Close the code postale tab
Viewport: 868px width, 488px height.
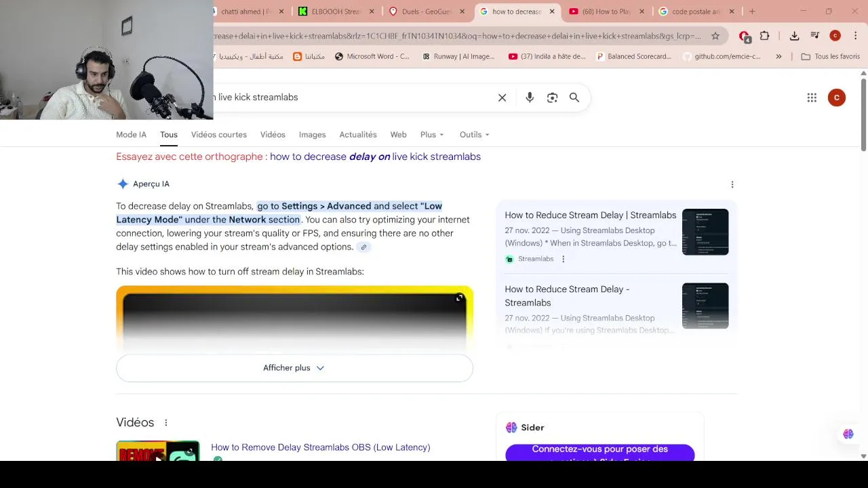pyautogui.click(x=732, y=12)
